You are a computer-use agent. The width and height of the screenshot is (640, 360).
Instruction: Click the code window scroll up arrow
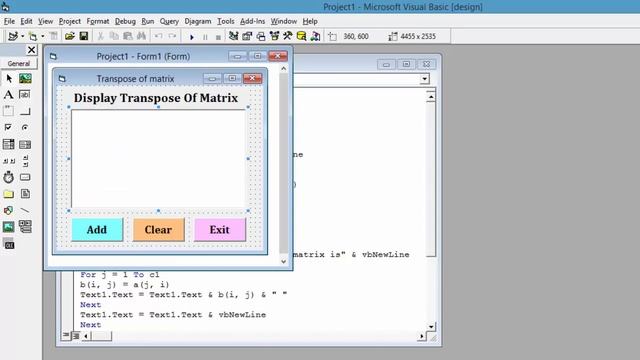(431, 97)
